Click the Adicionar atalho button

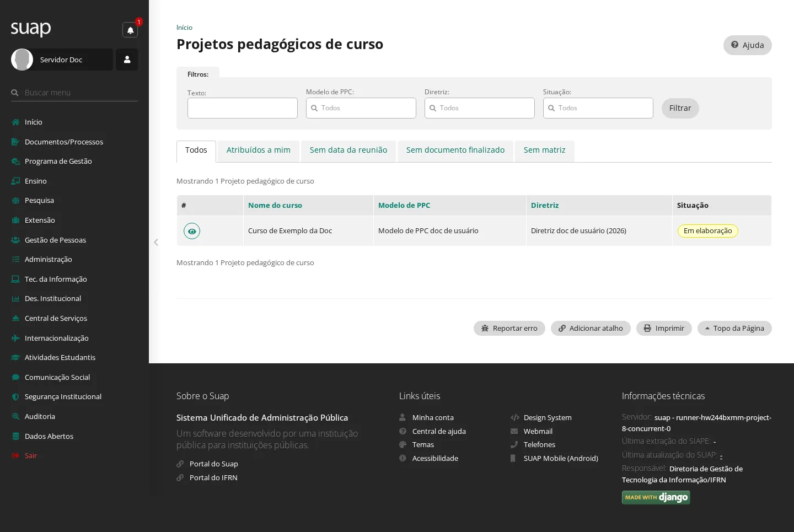(591, 328)
